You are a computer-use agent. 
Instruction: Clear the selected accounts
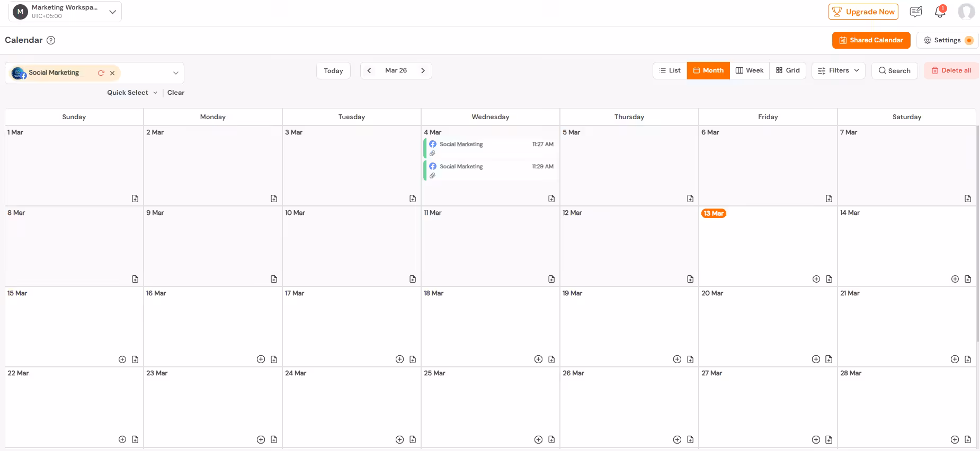click(x=176, y=93)
